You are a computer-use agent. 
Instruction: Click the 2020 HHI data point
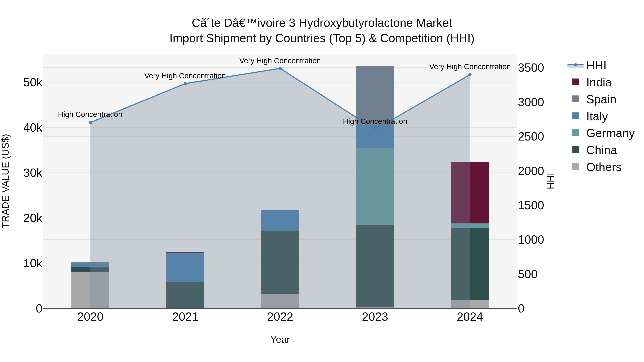[x=91, y=122]
